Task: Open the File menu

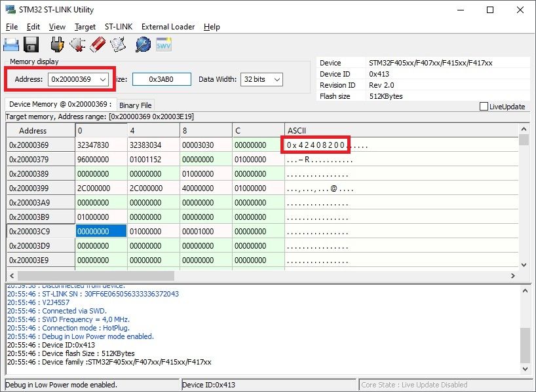Action: (12, 27)
